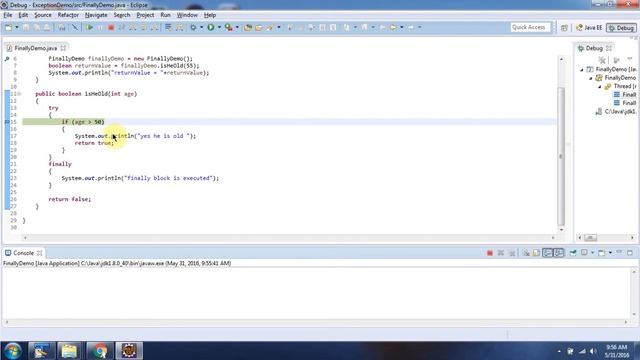Select the Console view tab
640x360 pixels.
tap(23, 253)
